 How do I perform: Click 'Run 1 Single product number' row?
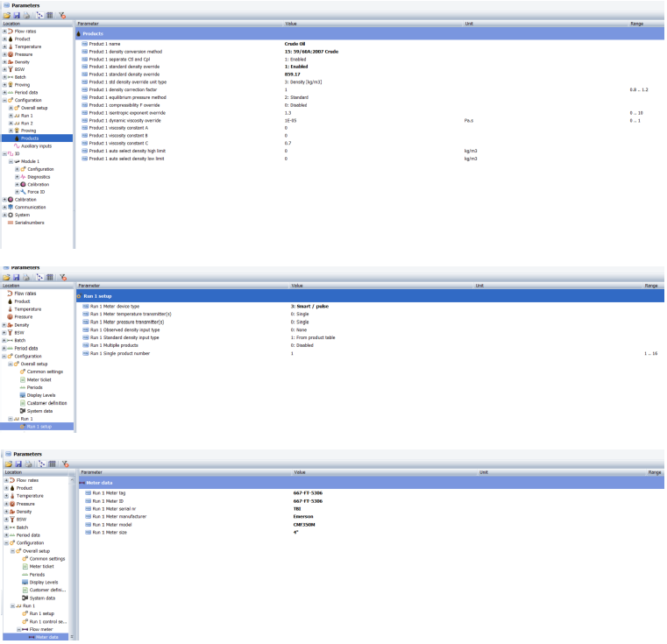(370, 353)
